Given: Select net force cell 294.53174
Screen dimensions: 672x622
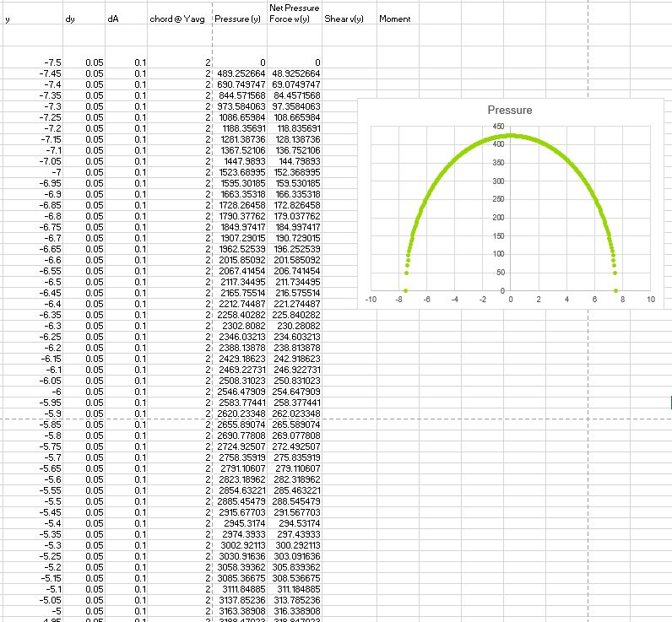Looking at the screenshot, I should [295, 523].
